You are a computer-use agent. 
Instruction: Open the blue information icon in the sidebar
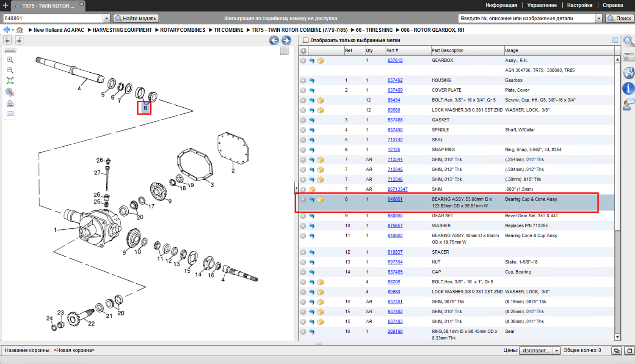[x=629, y=88]
